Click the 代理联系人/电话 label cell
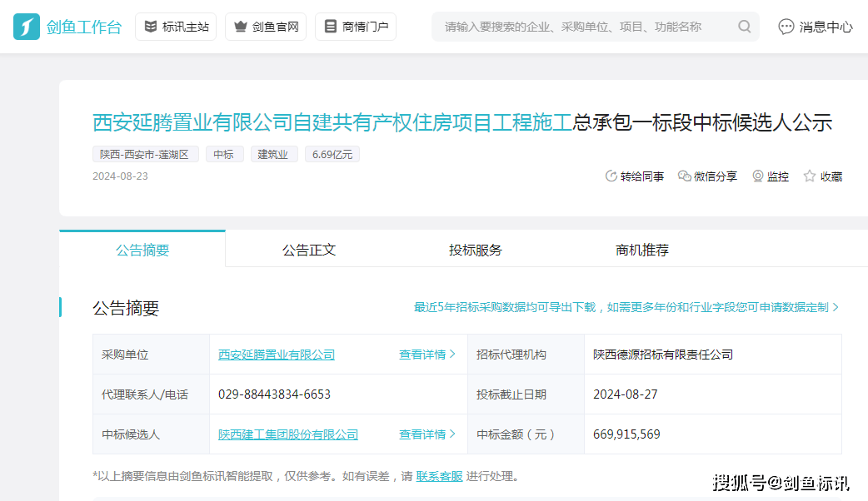This screenshot has width=868, height=501. pyautogui.click(x=151, y=394)
